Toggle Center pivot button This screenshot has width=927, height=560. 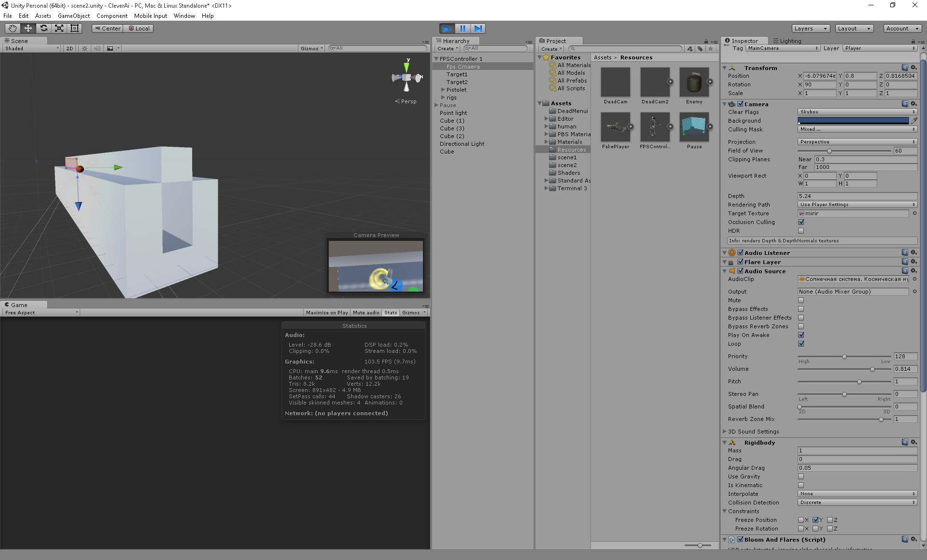pos(107,28)
